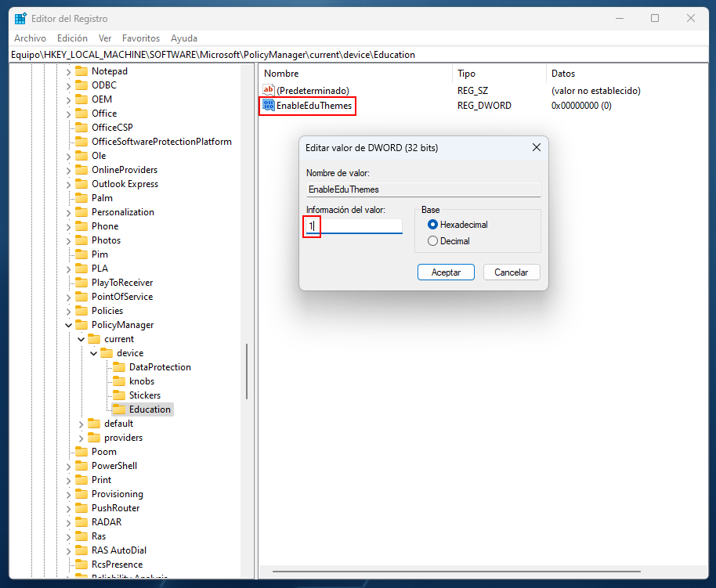
Task: Click the Registry Editor app icon in title bar
Action: (x=20, y=18)
